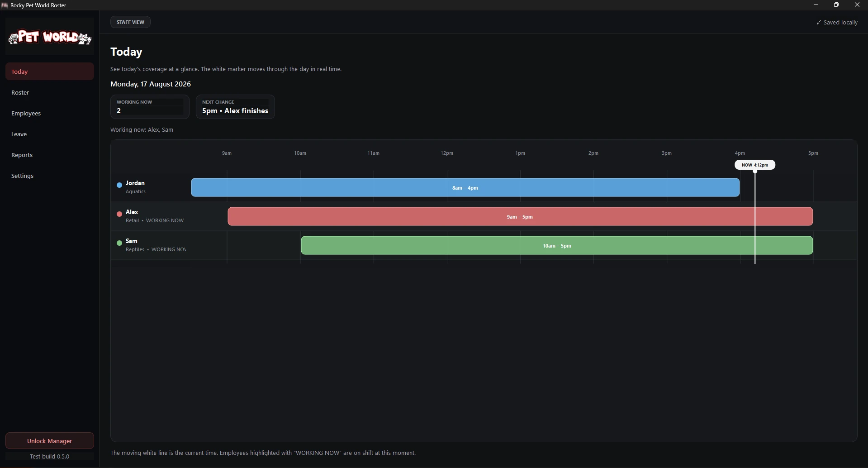
Task: Select Sam's 10am – 5pm shift bar
Action: 557,245
